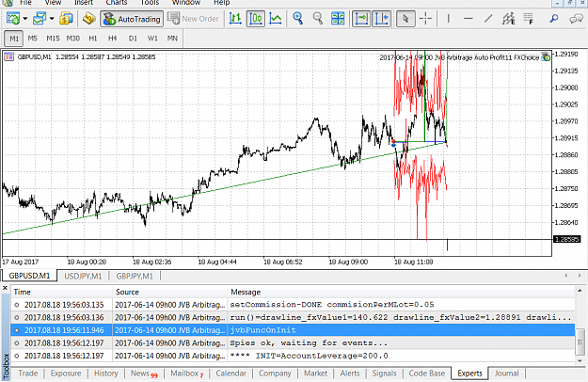Open the View menu

tap(53, 3)
